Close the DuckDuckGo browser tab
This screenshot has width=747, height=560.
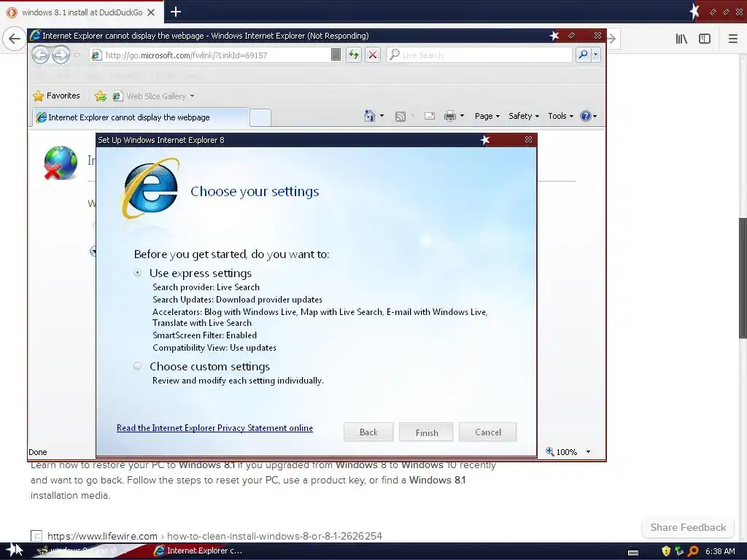(x=151, y=12)
